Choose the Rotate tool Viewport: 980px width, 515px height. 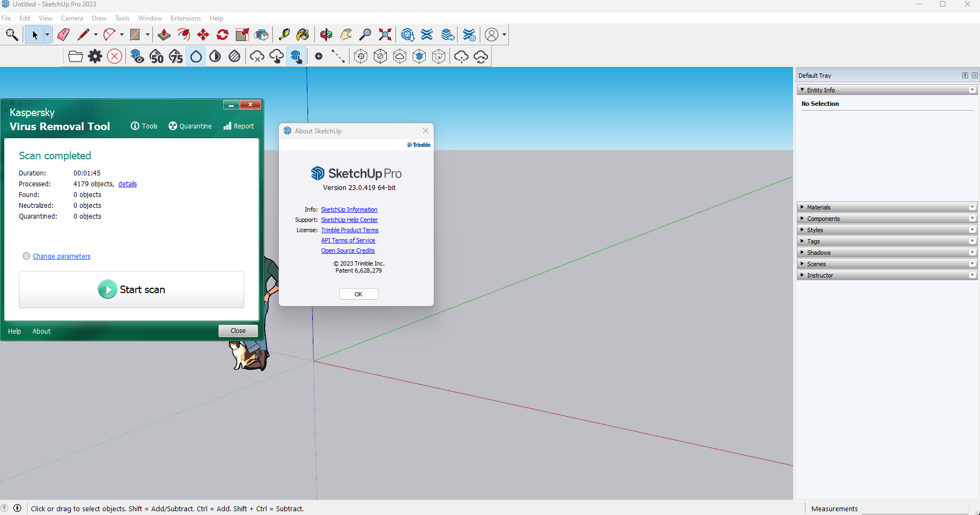223,35
